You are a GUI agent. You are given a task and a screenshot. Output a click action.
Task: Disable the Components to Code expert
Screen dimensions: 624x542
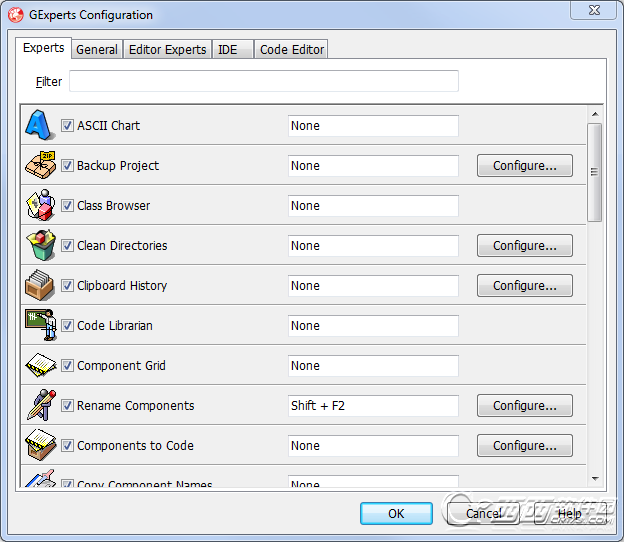click(x=67, y=446)
